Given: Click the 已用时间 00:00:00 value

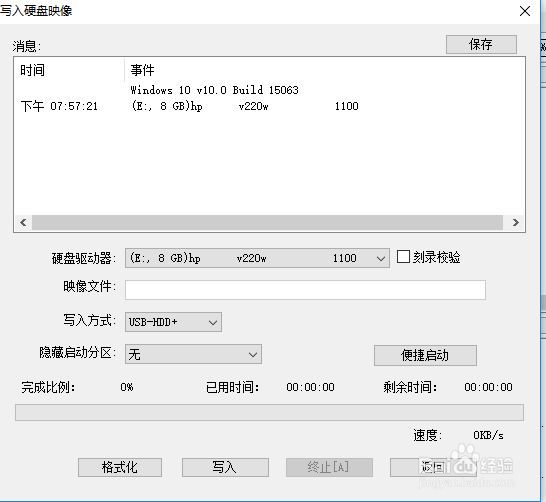Looking at the screenshot, I should click(310, 387).
